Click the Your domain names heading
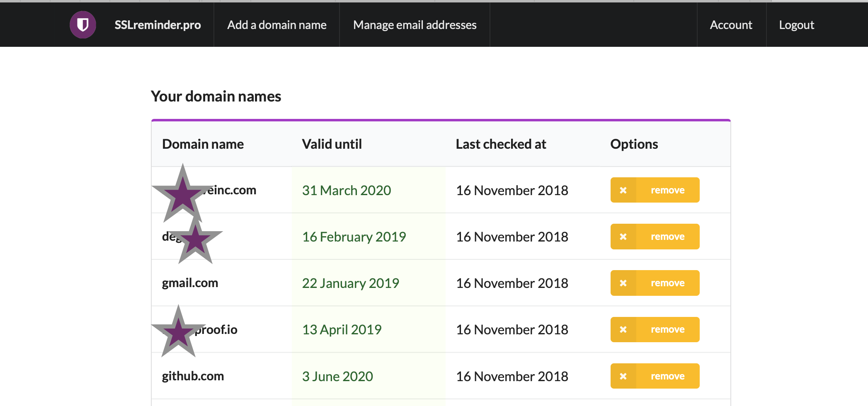The image size is (868, 406). pos(216,96)
